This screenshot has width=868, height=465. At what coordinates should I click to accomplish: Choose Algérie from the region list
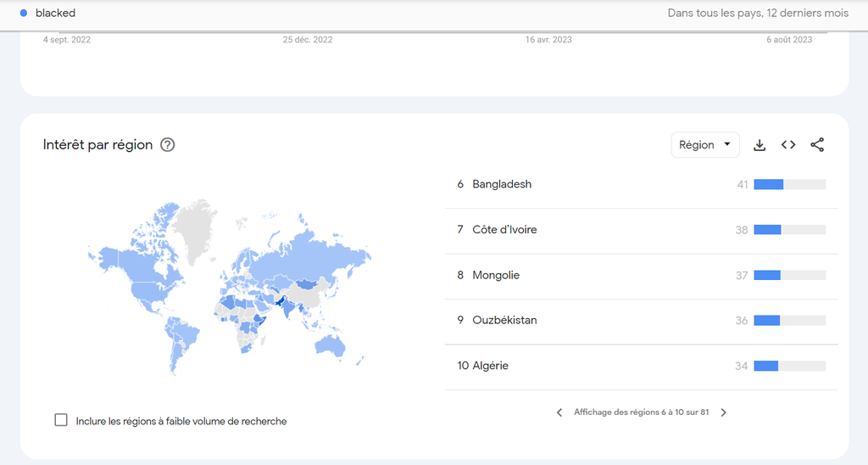click(x=490, y=366)
